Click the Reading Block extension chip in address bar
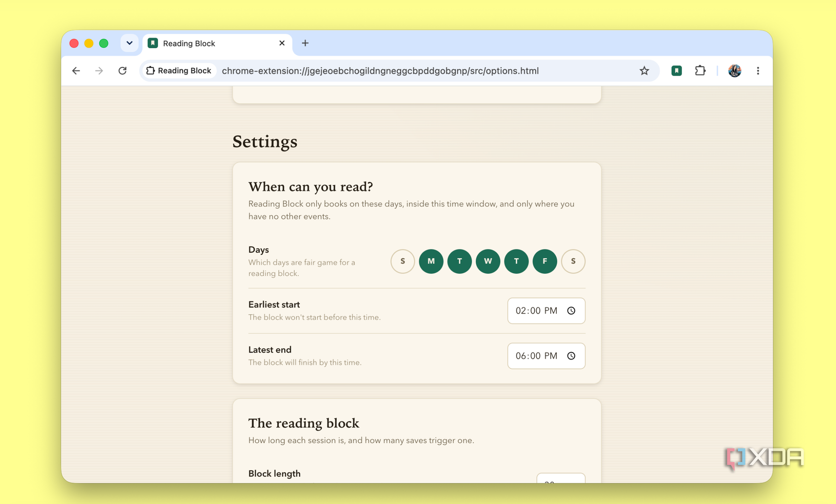 pyautogui.click(x=178, y=71)
